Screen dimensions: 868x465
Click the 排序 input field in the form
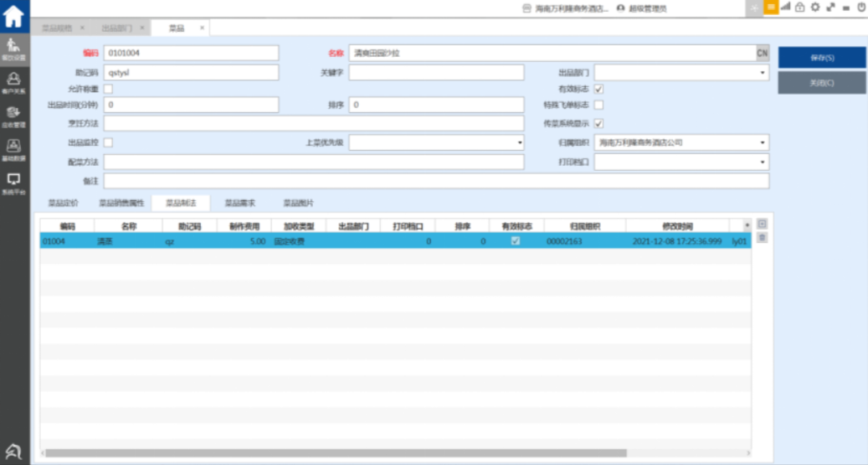(x=436, y=105)
